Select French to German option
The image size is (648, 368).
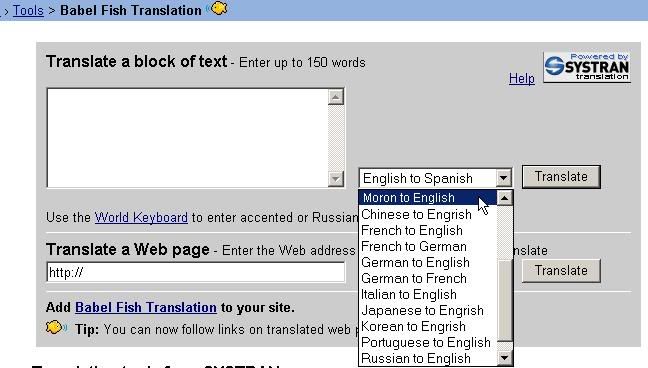[x=428, y=246]
